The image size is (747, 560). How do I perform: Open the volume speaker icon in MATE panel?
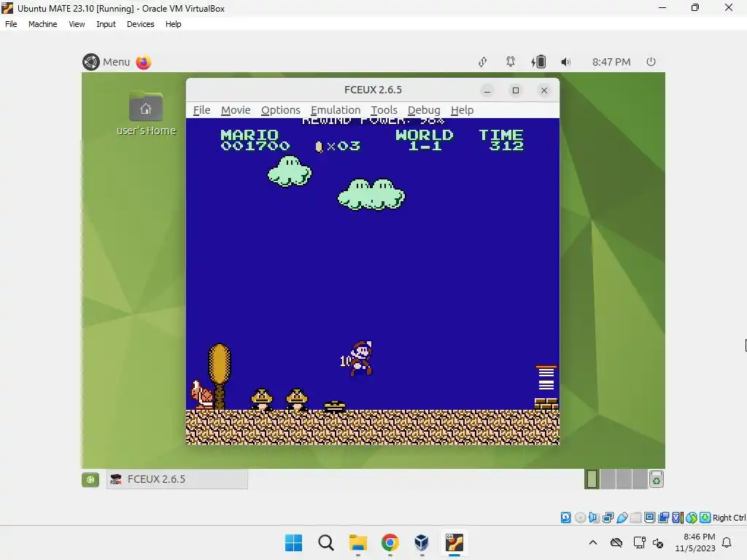click(565, 62)
